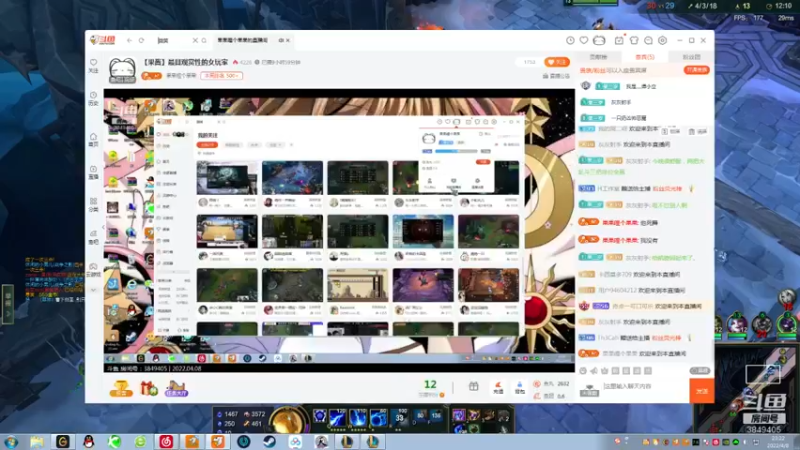The width and height of the screenshot is (800, 450).
Task: Click the chat message input field
Action: pos(645,386)
